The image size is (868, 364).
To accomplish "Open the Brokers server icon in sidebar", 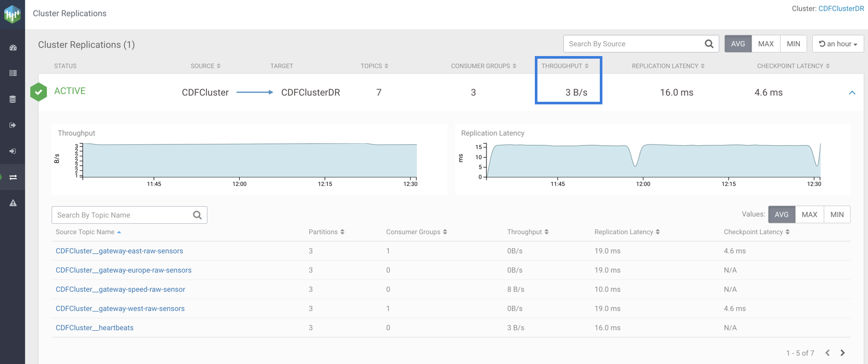I will click(x=13, y=73).
